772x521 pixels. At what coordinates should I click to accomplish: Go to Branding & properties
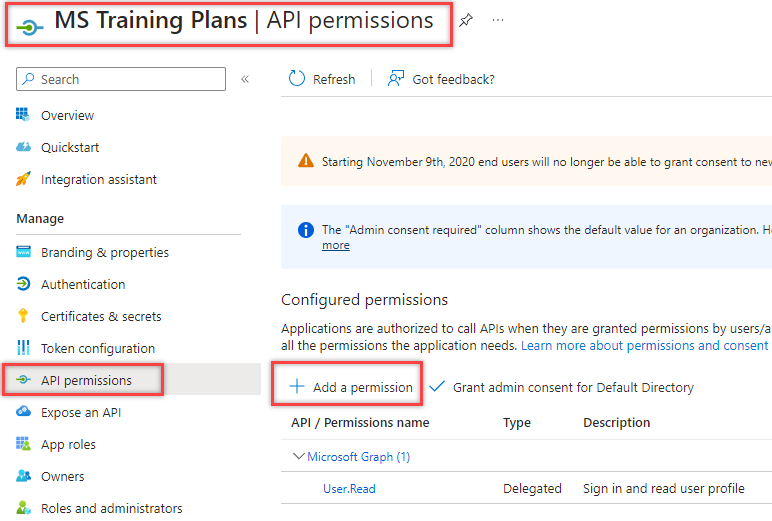104,252
